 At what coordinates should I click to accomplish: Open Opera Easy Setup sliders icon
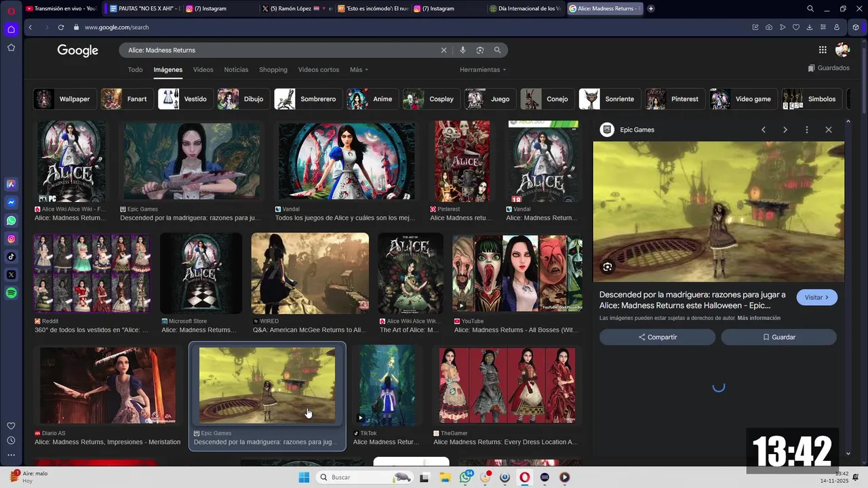[x=823, y=27]
